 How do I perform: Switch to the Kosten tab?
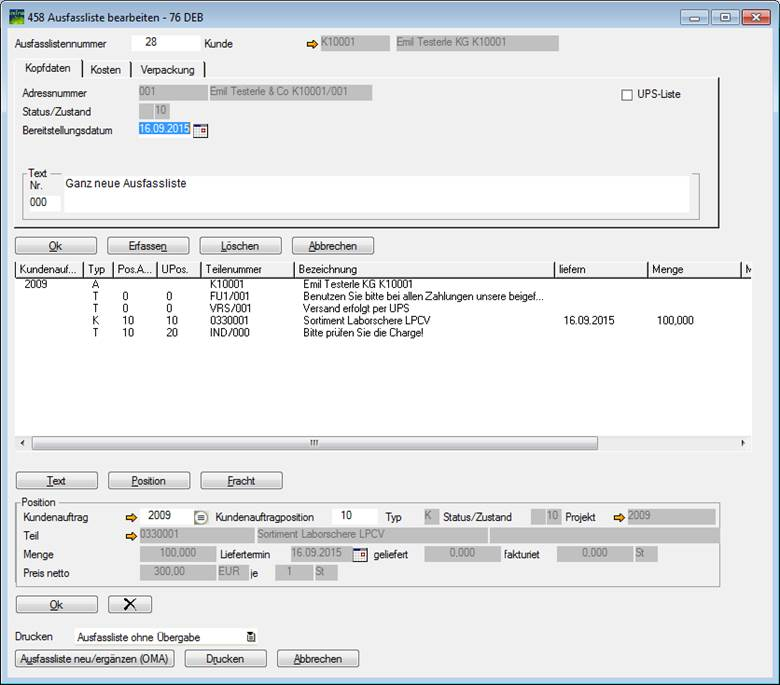point(105,70)
